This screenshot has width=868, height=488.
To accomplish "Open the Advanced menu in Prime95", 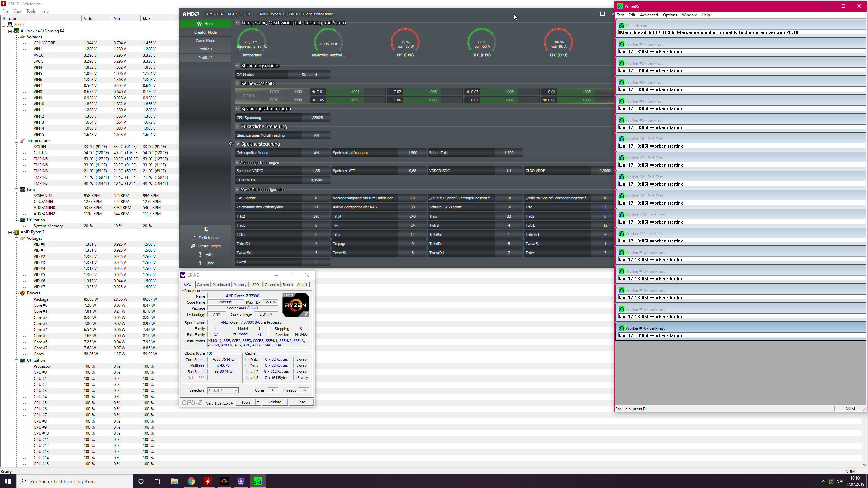I will click(x=649, y=15).
